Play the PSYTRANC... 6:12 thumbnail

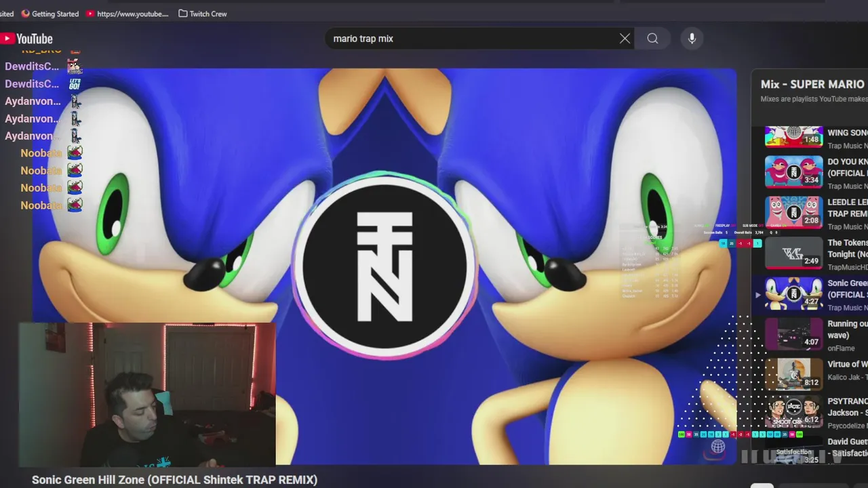pyautogui.click(x=793, y=412)
